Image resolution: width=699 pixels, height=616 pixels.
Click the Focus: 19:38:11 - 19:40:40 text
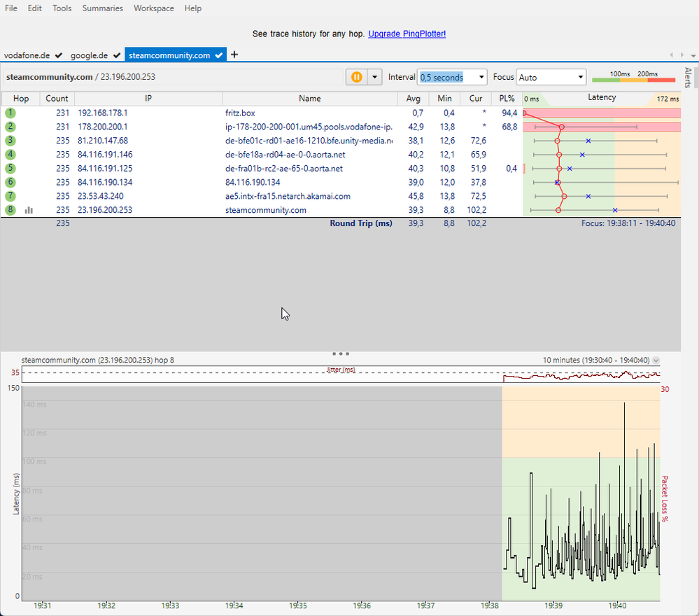pos(628,223)
